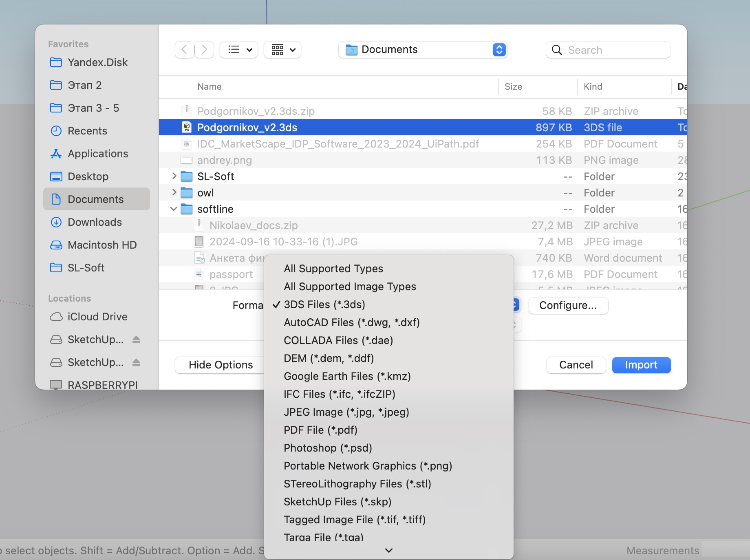Screen dimensions: 750x560
Task: Expand the owl folder
Action: [174, 192]
